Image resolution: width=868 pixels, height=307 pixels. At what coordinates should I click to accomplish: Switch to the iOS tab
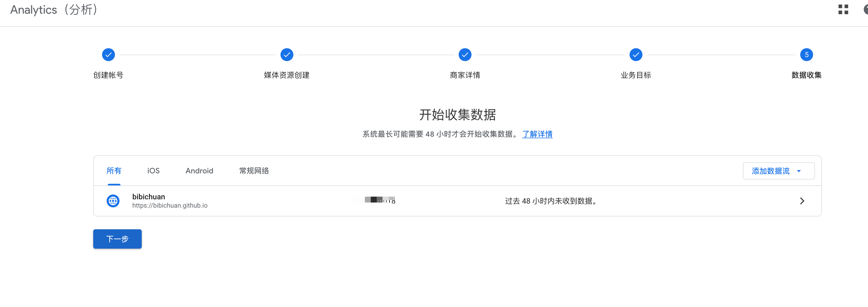coord(153,171)
